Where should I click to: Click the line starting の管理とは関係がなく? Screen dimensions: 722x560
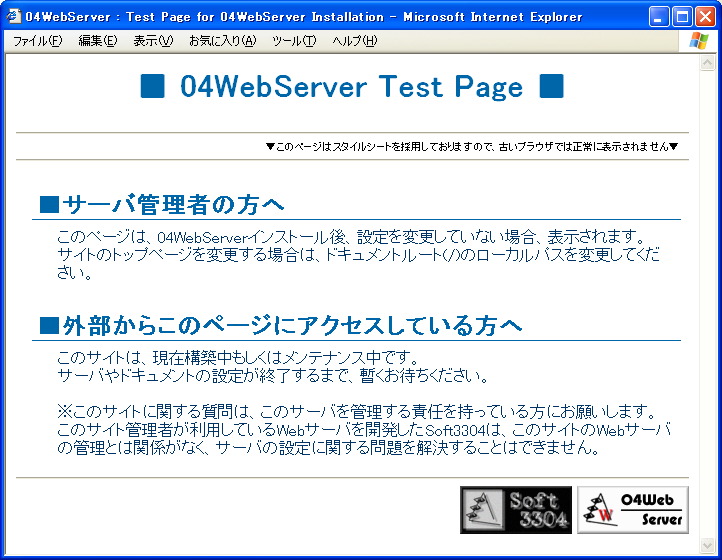tap(328, 447)
